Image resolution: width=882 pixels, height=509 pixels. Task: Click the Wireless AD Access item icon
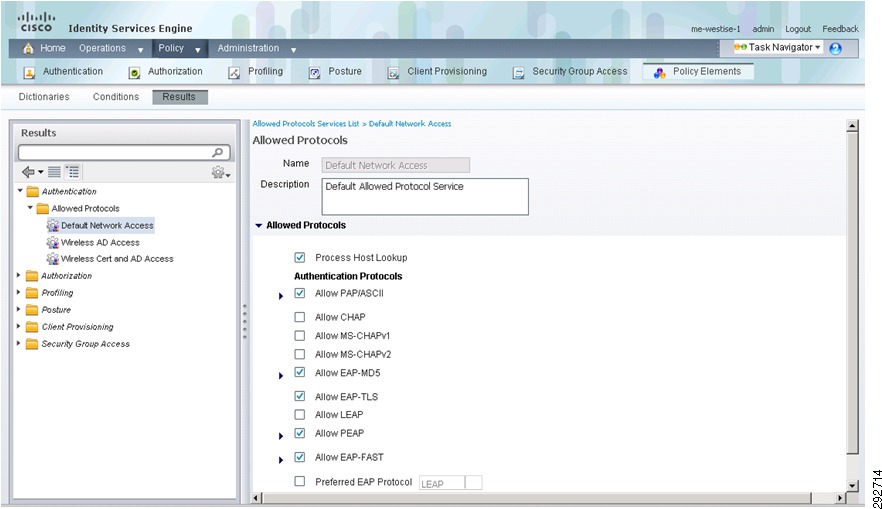tap(53, 242)
